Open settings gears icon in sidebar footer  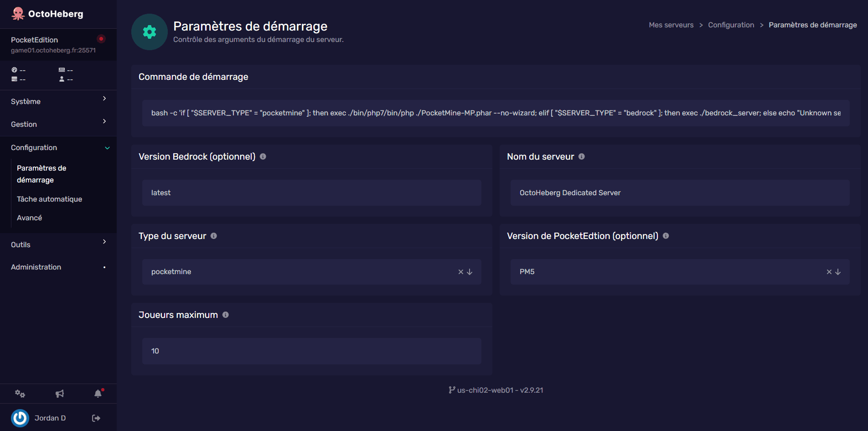pos(20,394)
